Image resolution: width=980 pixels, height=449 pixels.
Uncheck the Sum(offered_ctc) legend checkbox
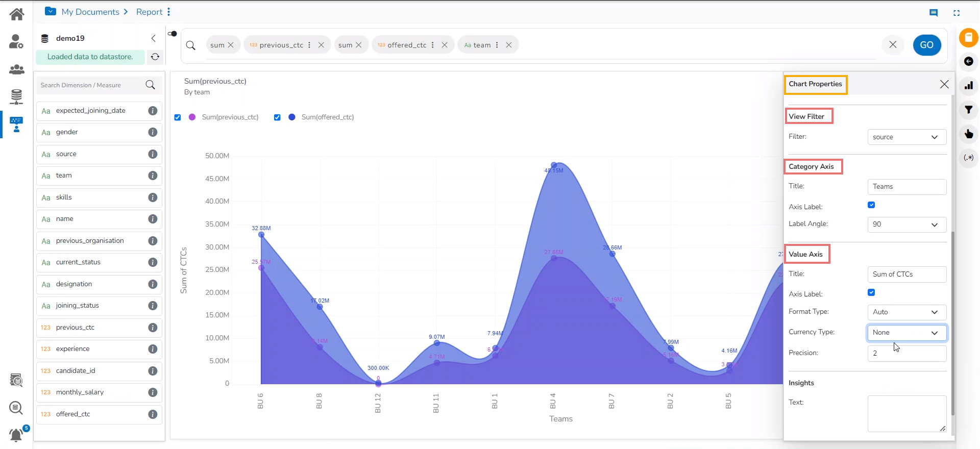coord(277,117)
